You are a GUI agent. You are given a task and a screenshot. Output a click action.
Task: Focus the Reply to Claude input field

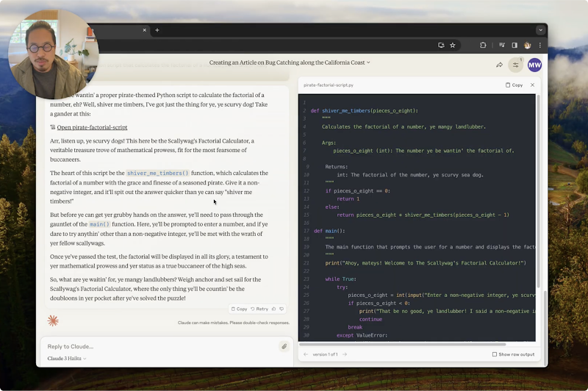[x=161, y=346]
